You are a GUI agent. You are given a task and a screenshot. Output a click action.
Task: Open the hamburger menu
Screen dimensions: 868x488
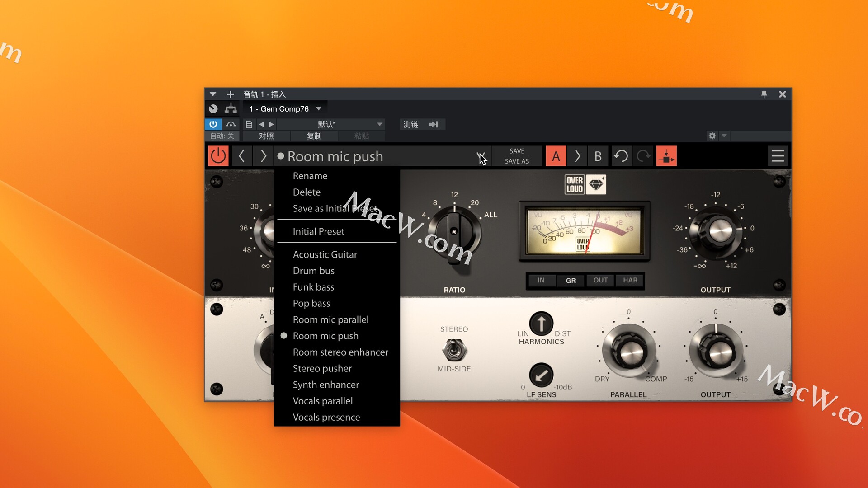[x=778, y=156]
